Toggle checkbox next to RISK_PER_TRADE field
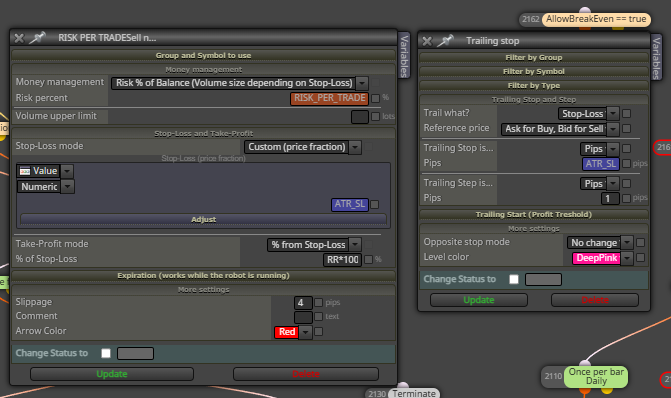 [x=375, y=98]
